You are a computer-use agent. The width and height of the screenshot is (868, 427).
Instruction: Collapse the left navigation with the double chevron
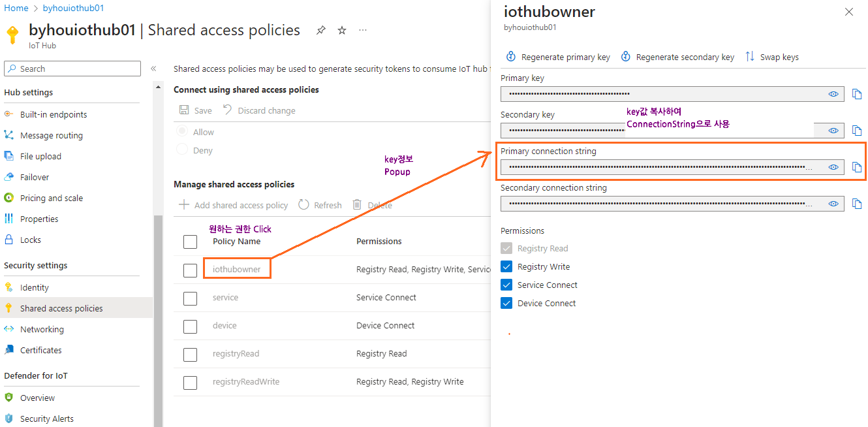tap(153, 67)
